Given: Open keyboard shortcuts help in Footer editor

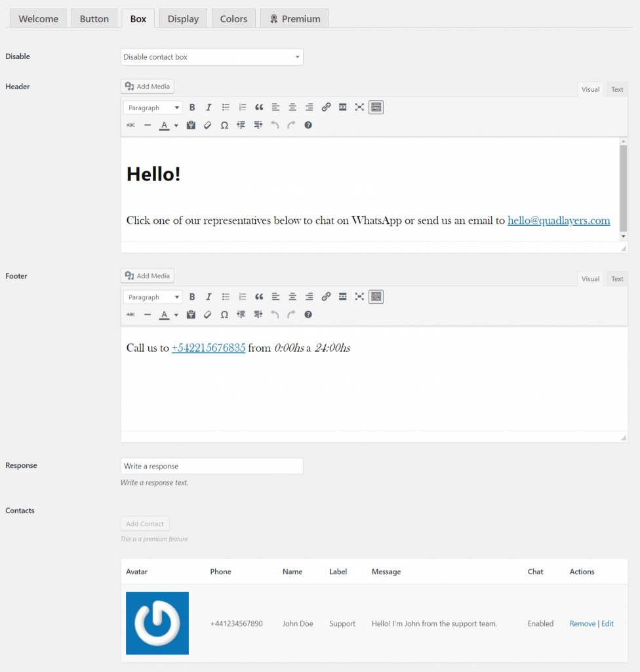Looking at the screenshot, I should 308,314.
